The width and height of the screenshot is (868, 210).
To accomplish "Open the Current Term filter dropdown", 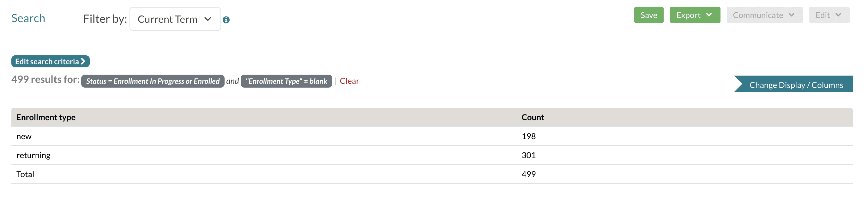I will 175,19.
